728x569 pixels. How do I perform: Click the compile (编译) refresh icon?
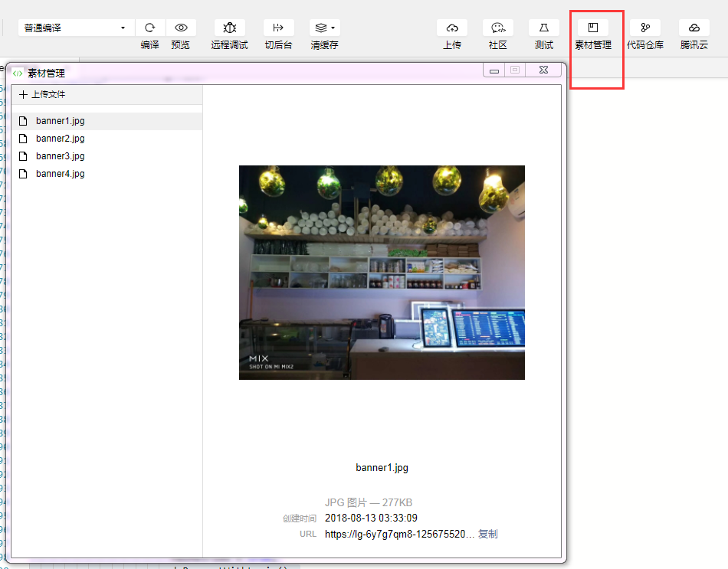click(150, 28)
